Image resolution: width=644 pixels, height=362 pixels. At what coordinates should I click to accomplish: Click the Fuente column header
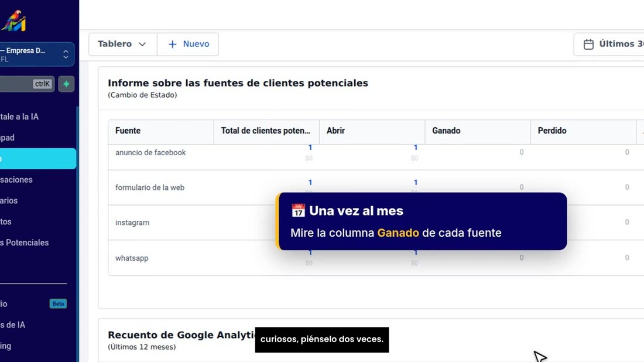point(161,131)
